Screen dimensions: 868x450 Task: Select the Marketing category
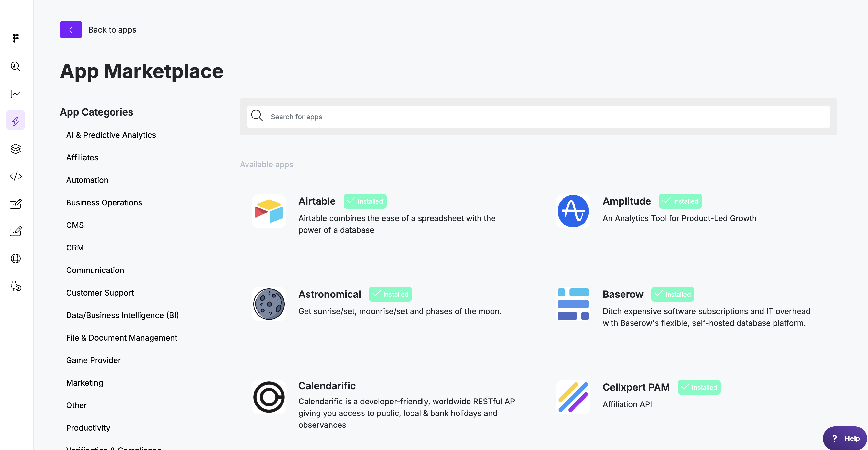[x=85, y=383]
